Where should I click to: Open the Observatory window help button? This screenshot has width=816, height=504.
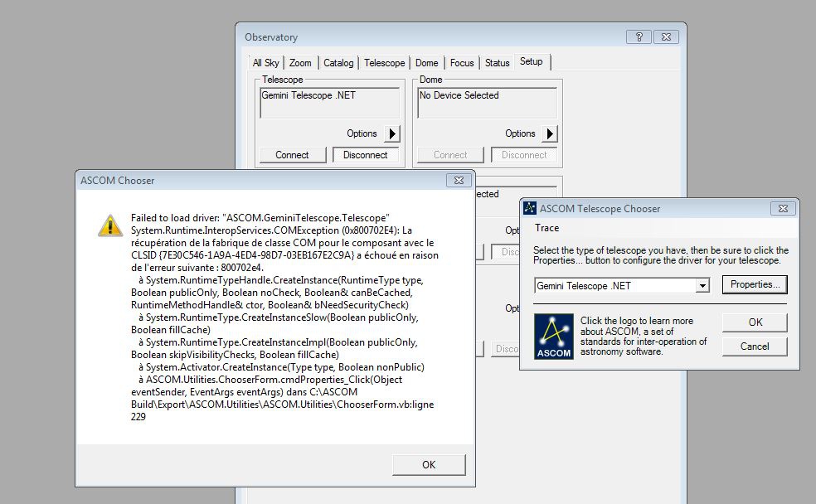click(x=639, y=37)
